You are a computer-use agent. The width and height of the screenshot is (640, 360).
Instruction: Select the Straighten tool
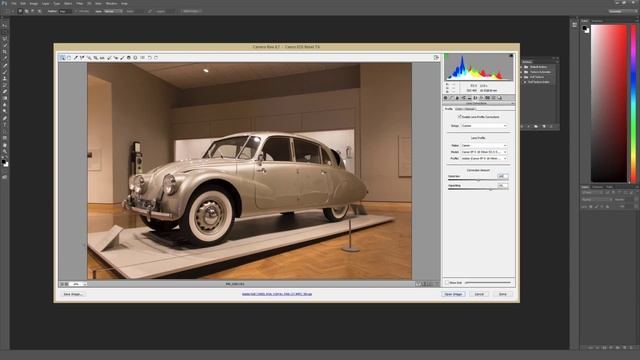click(x=102, y=58)
